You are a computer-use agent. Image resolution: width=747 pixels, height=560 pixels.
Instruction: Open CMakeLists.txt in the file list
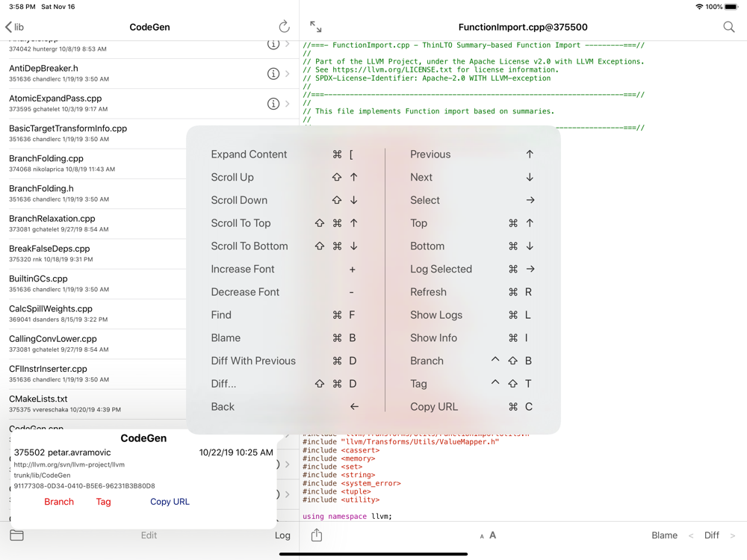tap(93, 403)
